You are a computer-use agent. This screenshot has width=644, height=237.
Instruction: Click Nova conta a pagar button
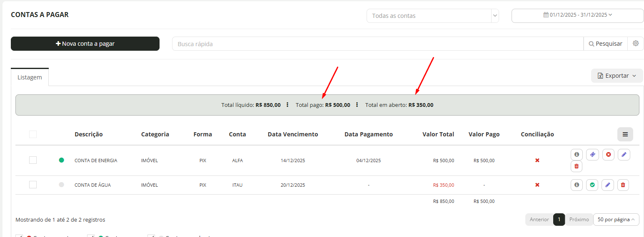pos(85,44)
